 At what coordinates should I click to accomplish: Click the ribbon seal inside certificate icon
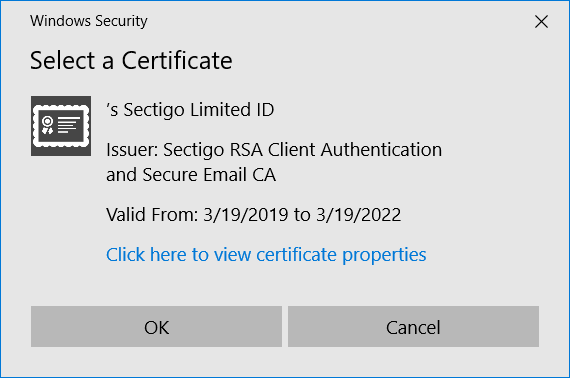point(48,125)
